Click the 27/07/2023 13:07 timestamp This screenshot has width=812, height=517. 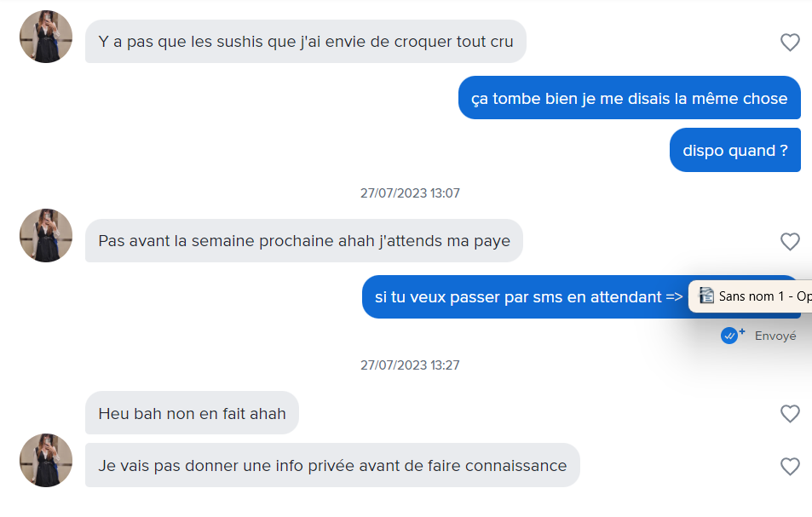410,193
